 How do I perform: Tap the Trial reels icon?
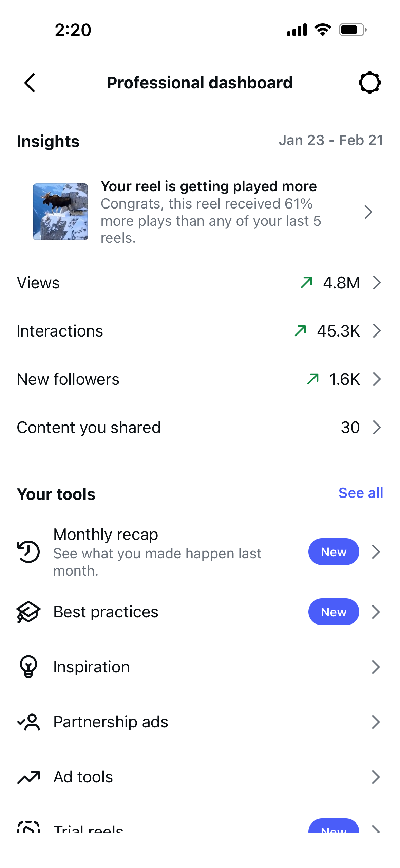click(x=28, y=827)
